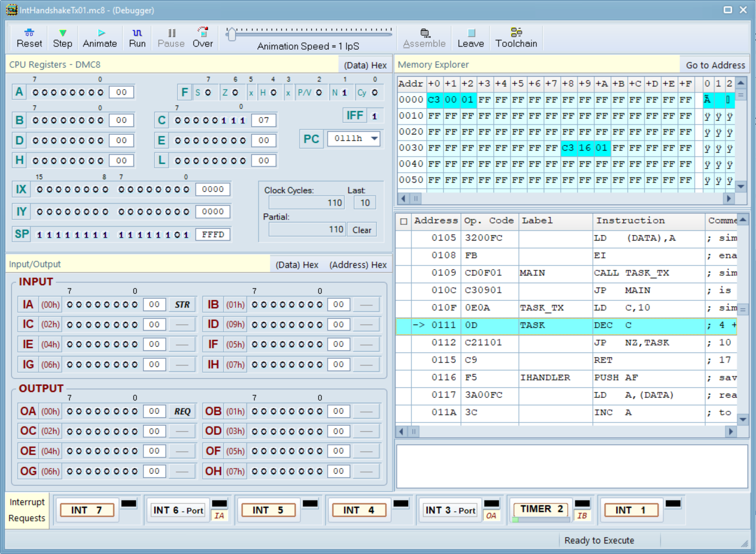Click the Pause toolbar icon
The height and width of the screenshot is (554, 756).
pyautogui.click(x=171, y=38)
